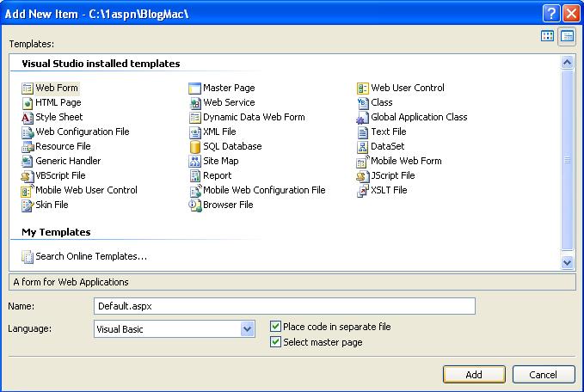Uncheck Place code in separate file
The width and height of the screenshot is (584, 392).
tap(275, 327)
